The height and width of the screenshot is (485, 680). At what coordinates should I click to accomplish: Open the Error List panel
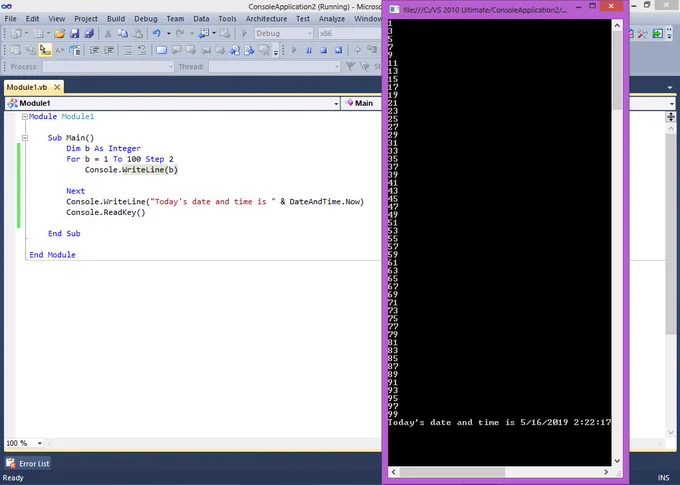tap(28, 464)
